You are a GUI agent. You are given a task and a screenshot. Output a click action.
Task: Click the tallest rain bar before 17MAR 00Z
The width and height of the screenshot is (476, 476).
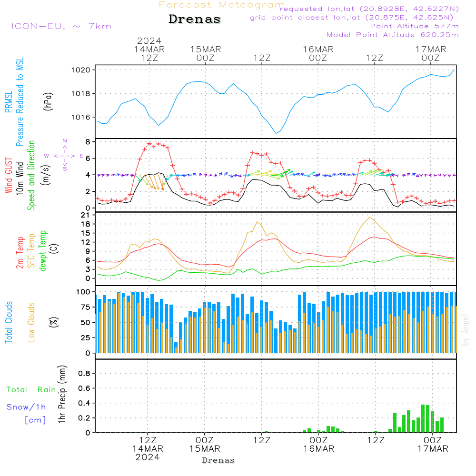423,418
